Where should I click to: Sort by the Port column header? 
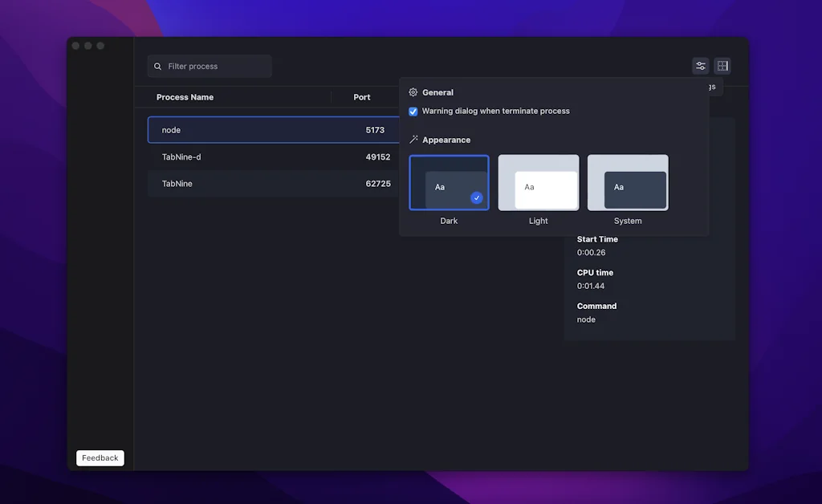(362, 97)
